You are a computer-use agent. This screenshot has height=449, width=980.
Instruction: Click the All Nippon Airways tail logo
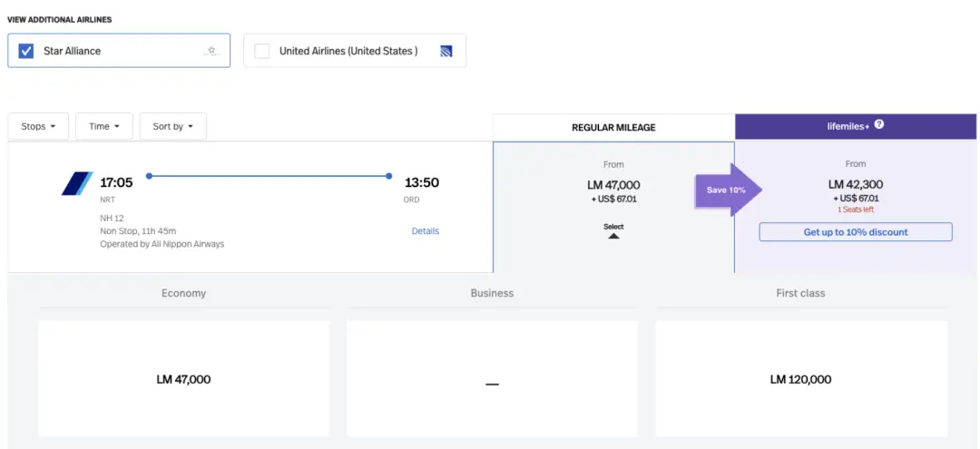[x=77, y=183]
